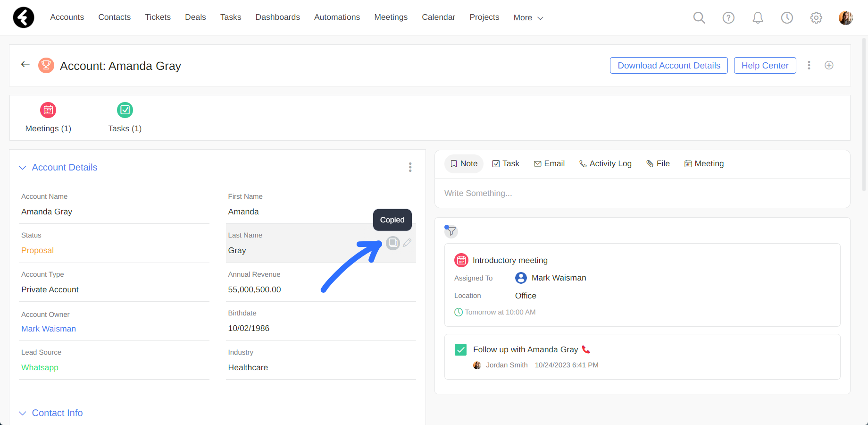868x425 pixels.
Task: Click Follow up with Amanda Gray title
Action: (526, 349)
